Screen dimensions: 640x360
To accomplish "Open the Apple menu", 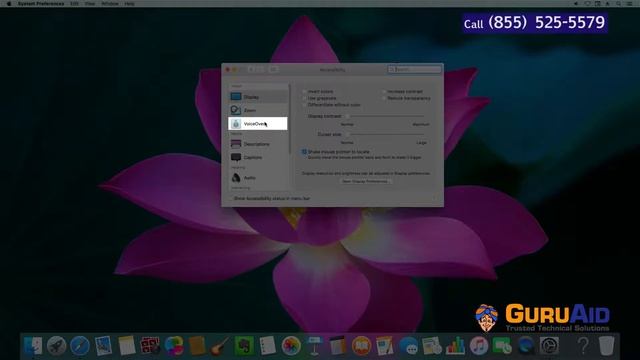I will tap(9, 3).
